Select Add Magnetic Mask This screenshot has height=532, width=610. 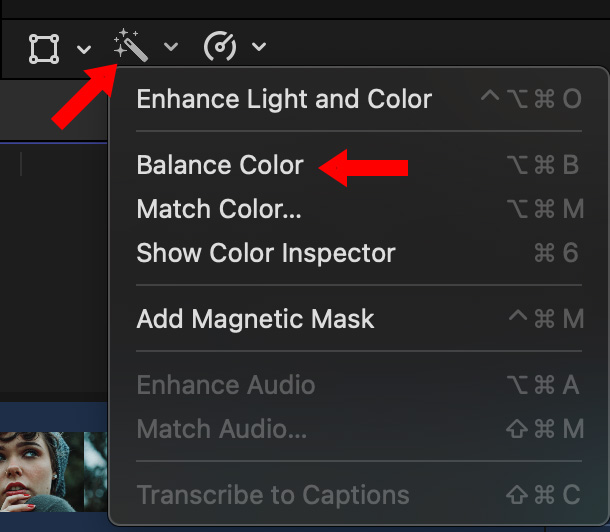coord(255,319)
